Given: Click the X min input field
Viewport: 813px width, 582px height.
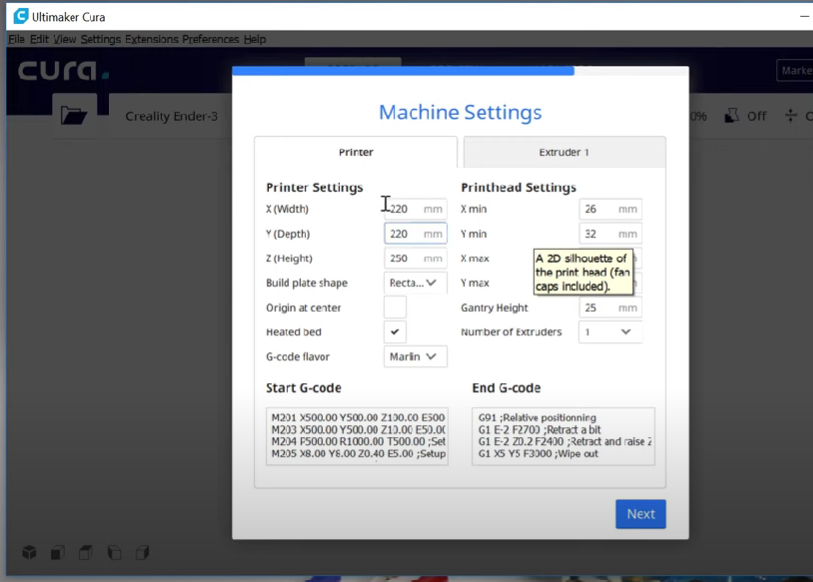Looking at the screenshot, I should pos(610,209).
